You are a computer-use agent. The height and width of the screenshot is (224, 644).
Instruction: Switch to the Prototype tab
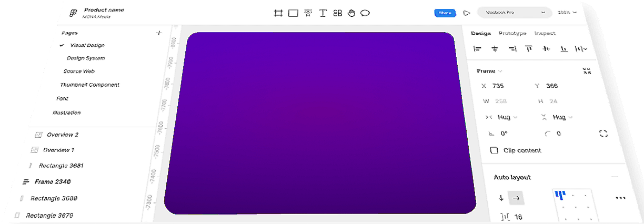click(x=512, y=34)
